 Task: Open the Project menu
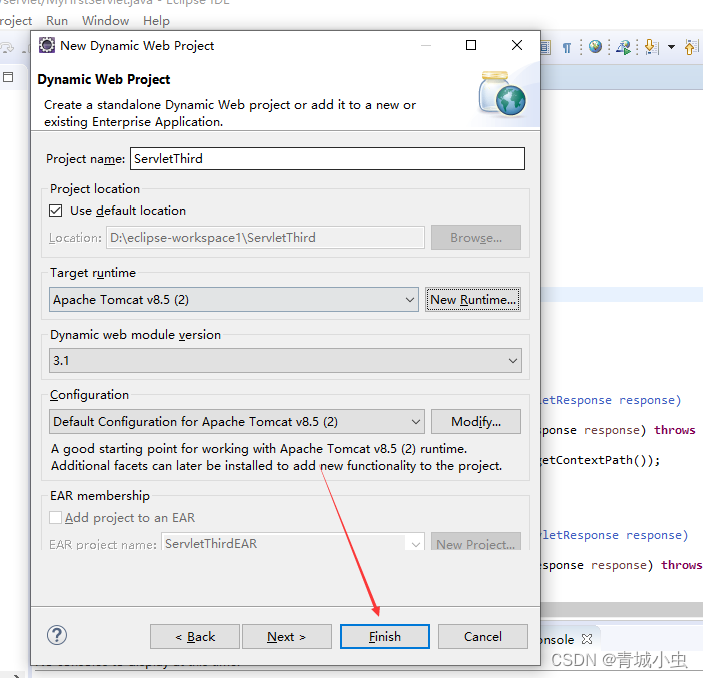16,21
